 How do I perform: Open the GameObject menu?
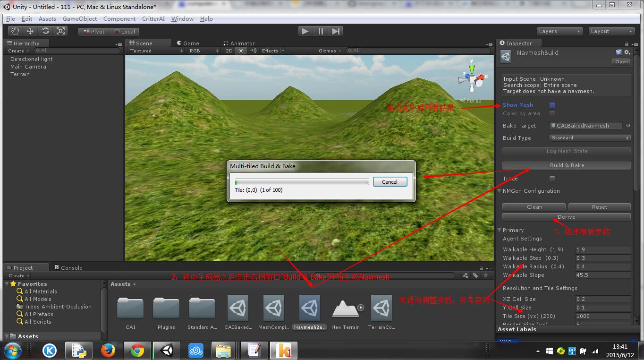80,19
